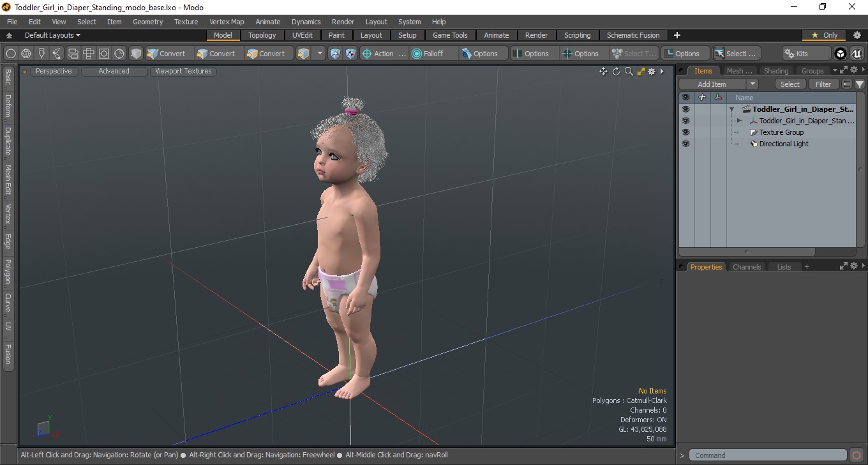Screen dimensions: 868x465
Task: Click the Command input field
Action: [768, 455]
